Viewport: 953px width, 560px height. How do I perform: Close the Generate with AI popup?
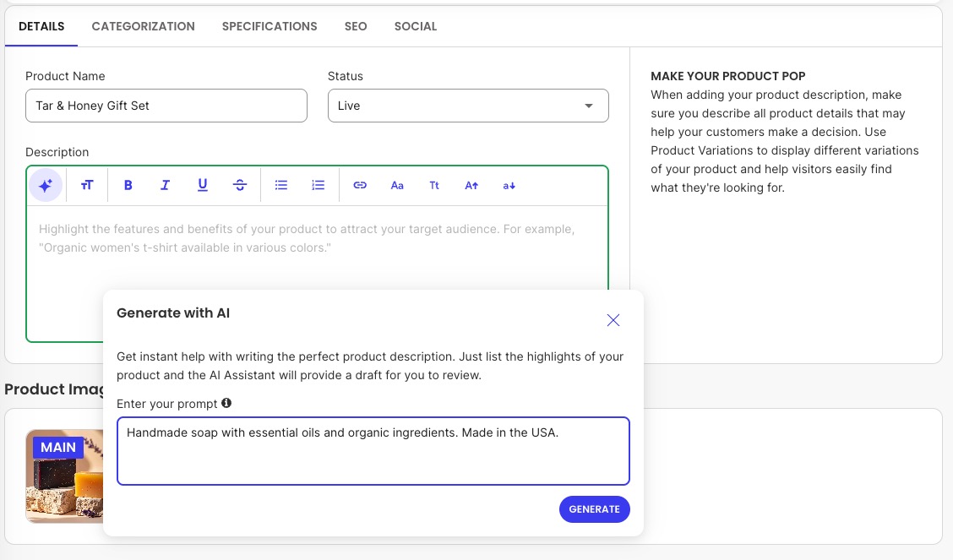(x=613, y=320)
